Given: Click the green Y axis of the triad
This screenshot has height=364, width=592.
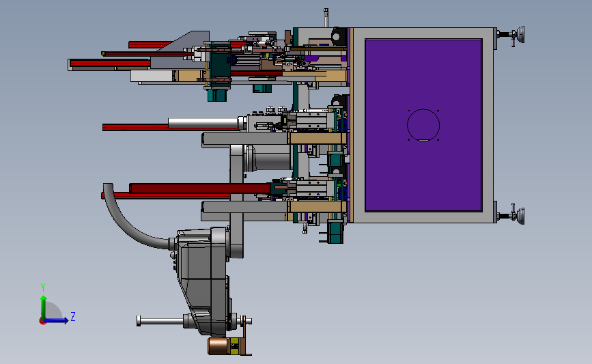Looking at the screenshot, I should (x=44, y=307).
